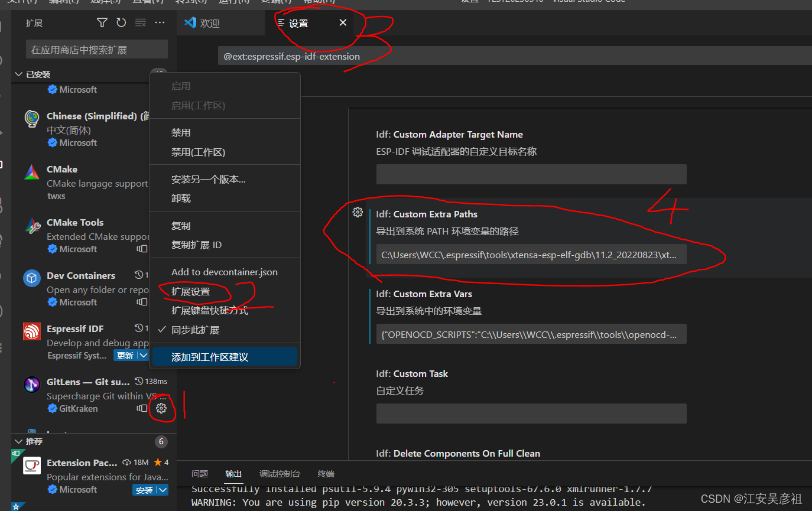Click the red Espressif IDF logo icon
812x511 pixels.
coord(32,331)
